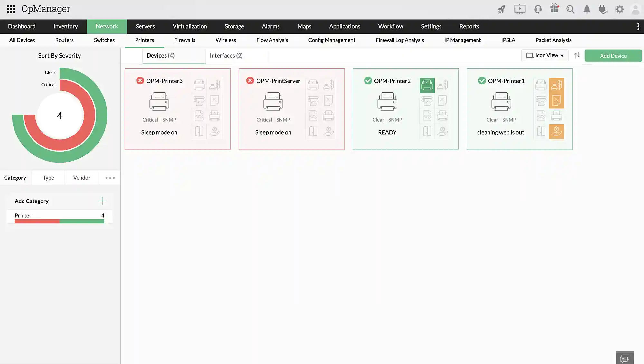The height and width of the screenshot is (364, 644).
Task: Open the search magnifier icon
Action: [570, 9]
